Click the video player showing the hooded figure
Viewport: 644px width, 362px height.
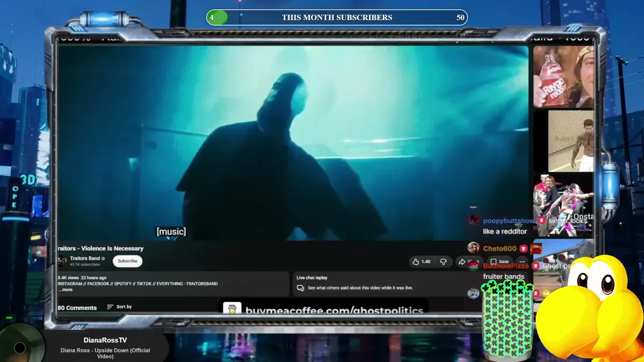[x=293, y=143]
